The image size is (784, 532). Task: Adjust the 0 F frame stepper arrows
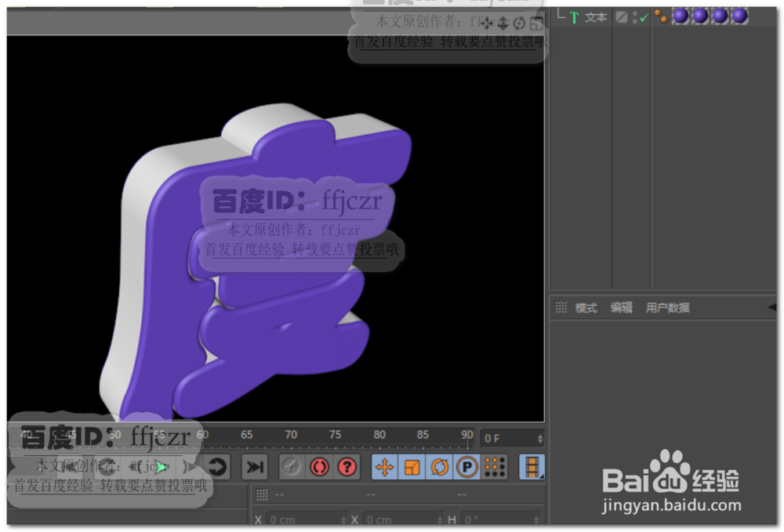coord(540,439)
